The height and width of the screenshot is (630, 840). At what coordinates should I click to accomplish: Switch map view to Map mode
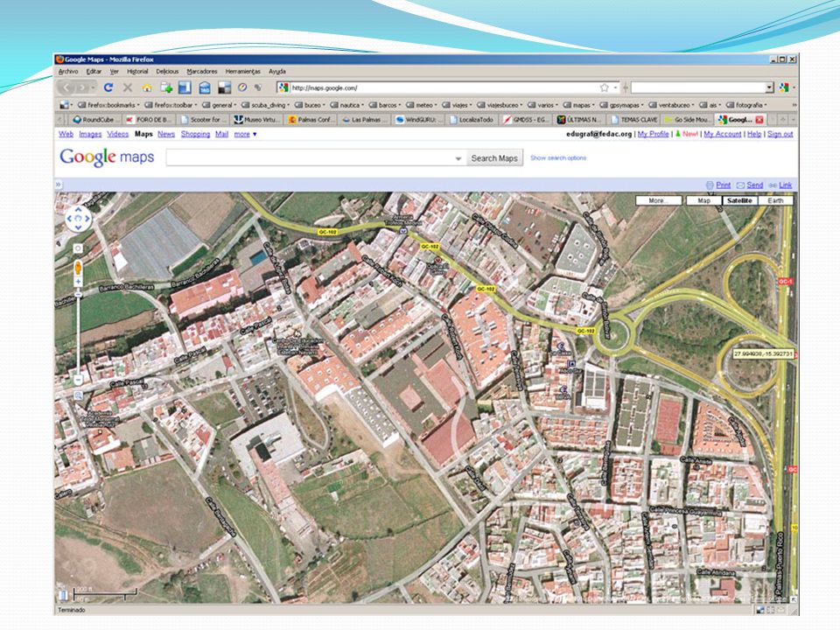(703, 200)
